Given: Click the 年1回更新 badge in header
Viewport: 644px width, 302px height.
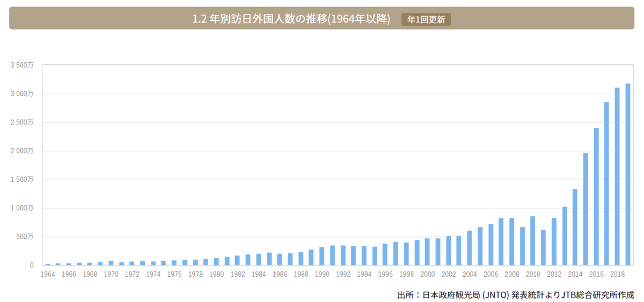Looking at the screenshot, I should point(426,19).
